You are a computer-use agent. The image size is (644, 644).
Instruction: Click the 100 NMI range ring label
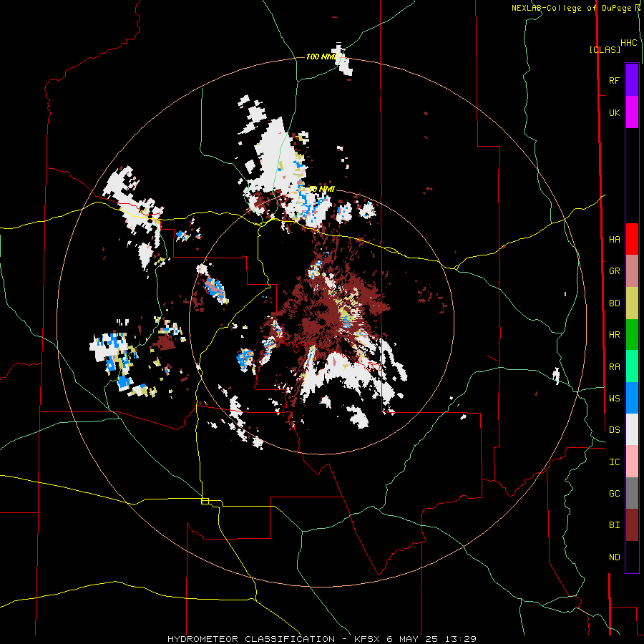[x=321, y=57]
